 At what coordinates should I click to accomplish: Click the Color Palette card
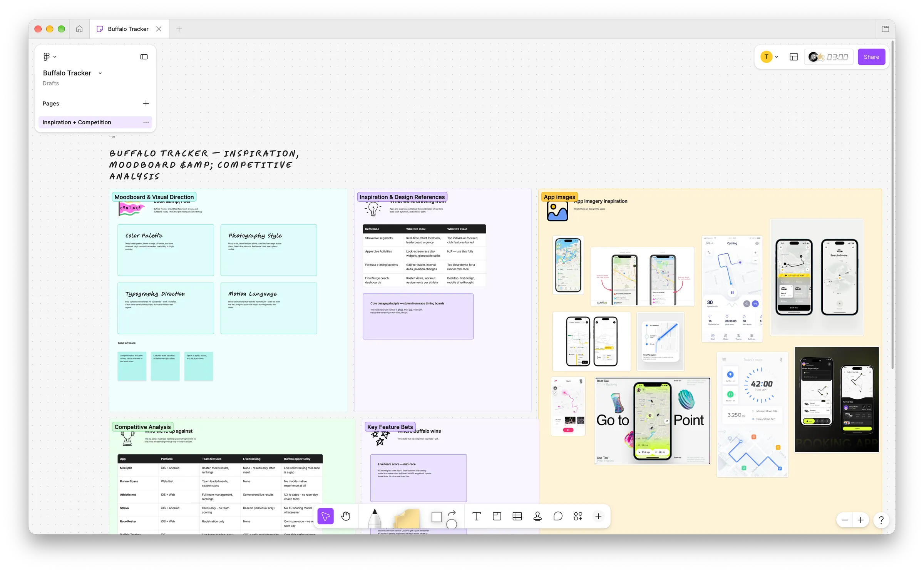tap(166, 250)
